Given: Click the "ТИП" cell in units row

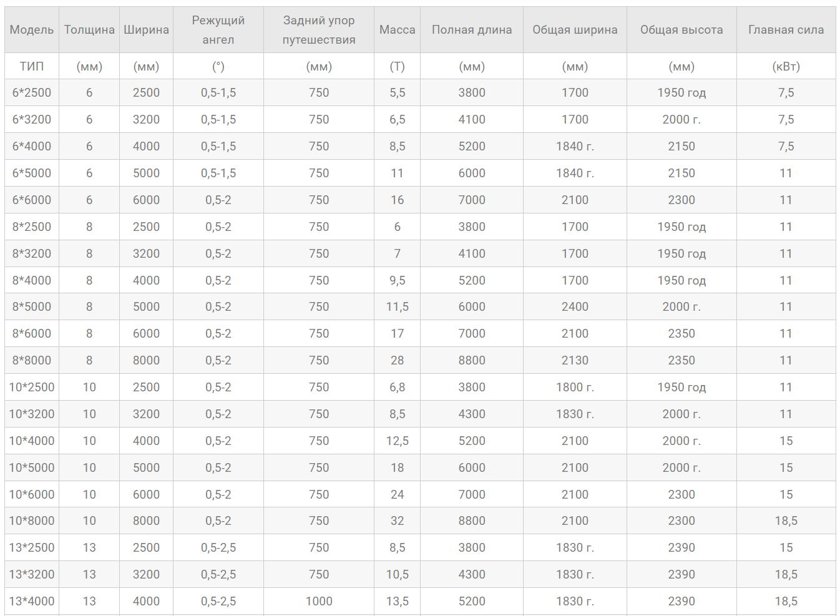Looking at the screenshot, I should [x=32, y=66].
